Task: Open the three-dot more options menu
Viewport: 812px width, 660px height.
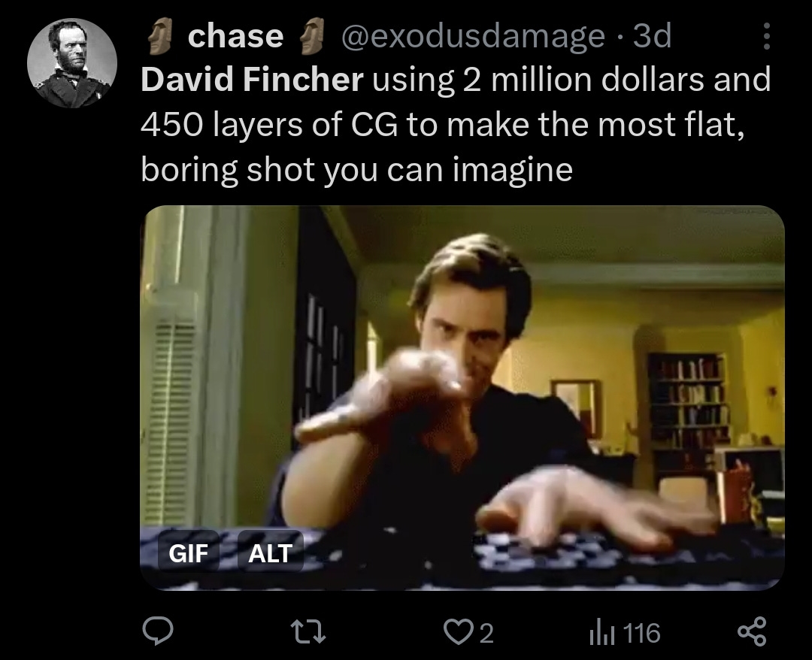Action: click(766, 36)
